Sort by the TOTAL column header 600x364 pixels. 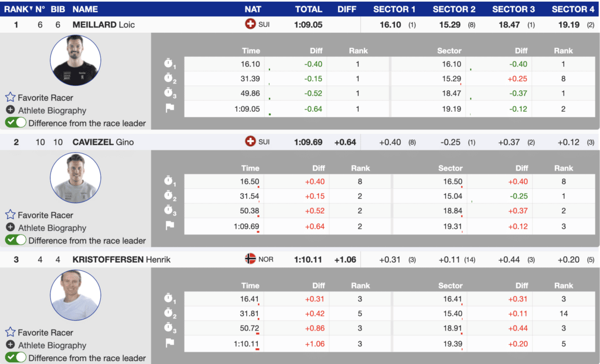tap(308, 9)
